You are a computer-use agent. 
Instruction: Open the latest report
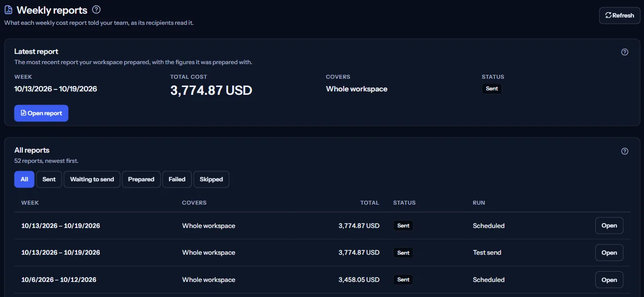[41, 113]
